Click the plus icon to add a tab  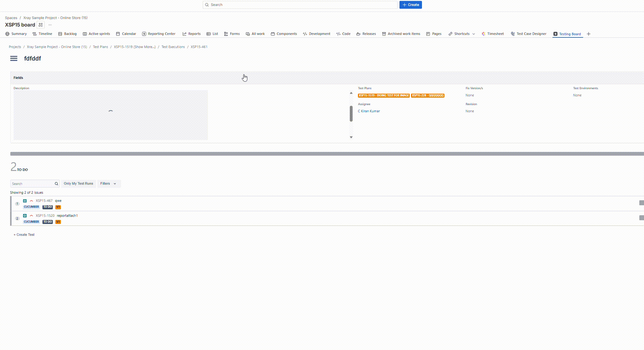(588, 34)
